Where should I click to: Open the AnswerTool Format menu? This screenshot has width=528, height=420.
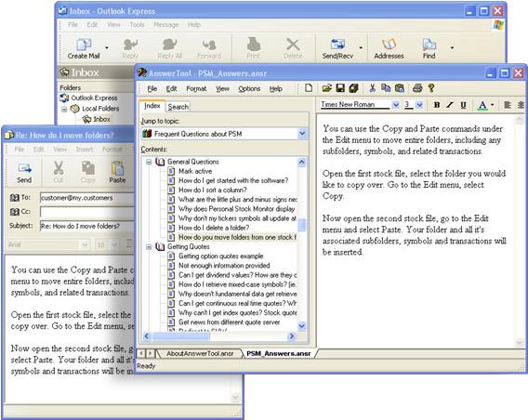[x=196, y=88]
